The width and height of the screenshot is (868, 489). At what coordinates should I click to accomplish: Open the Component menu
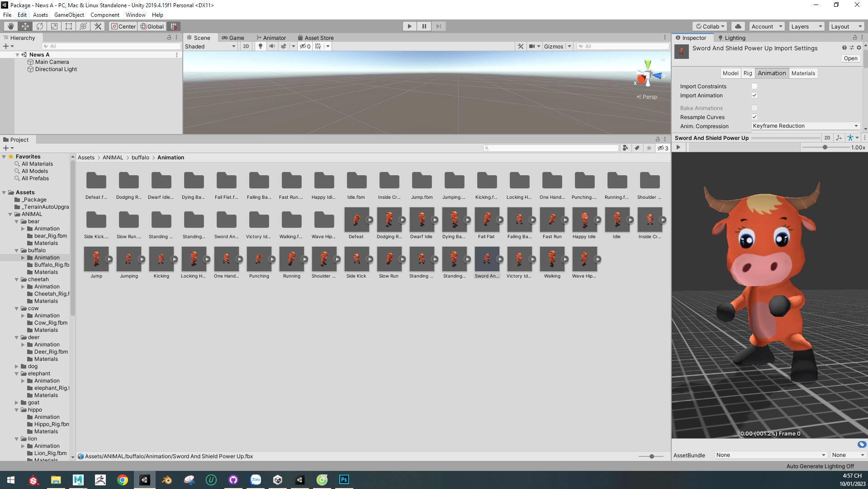pos(104,15)
